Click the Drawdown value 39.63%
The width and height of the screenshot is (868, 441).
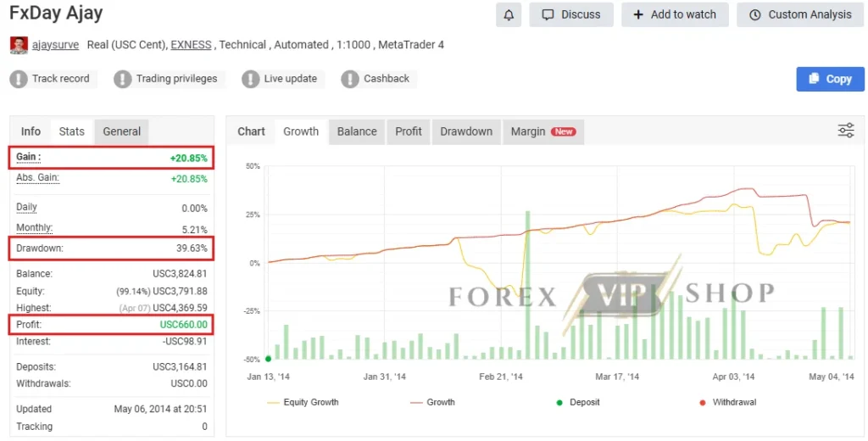pyautogui.click(x=192, y=248)
